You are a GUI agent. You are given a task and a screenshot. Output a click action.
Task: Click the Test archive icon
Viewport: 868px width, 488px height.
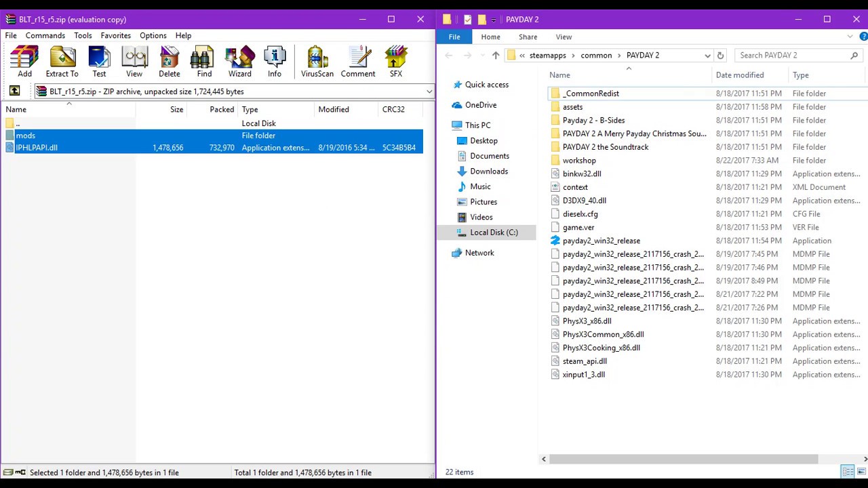[99, 62]
